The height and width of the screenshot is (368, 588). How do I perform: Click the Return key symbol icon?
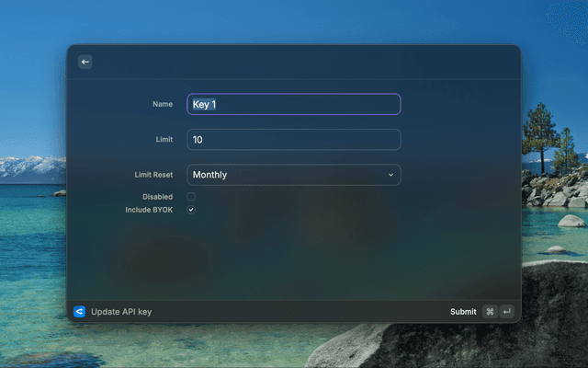coord(506,311)
